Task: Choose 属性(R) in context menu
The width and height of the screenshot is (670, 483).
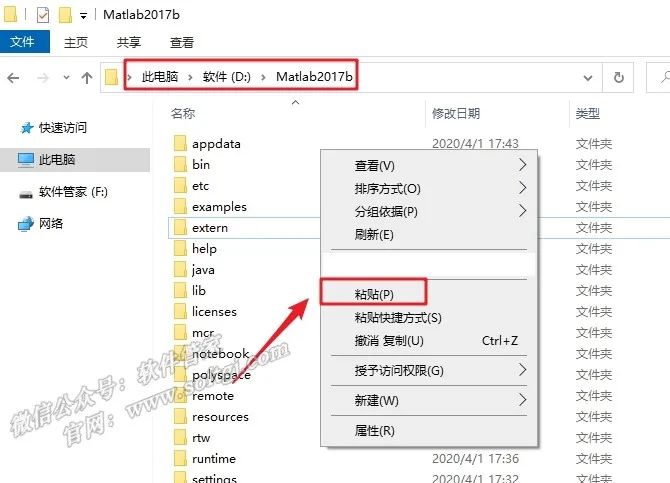Action: click(x=429, y=430)
